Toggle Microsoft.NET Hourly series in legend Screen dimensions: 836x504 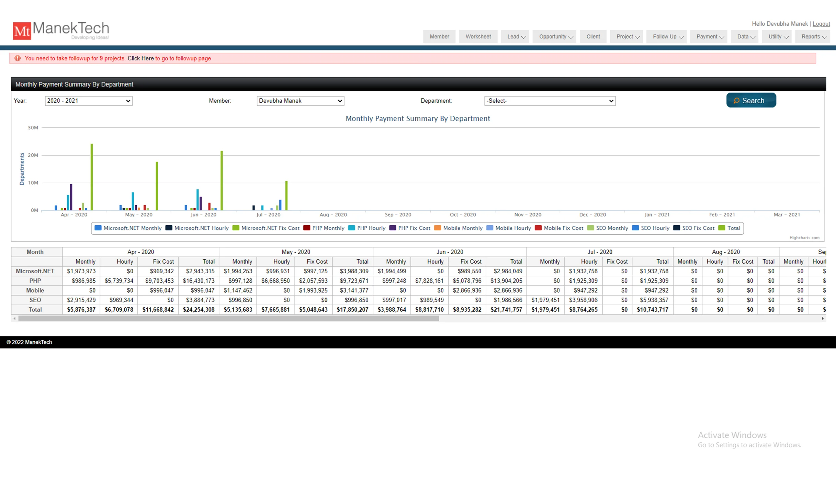click(x=197, y=228)
